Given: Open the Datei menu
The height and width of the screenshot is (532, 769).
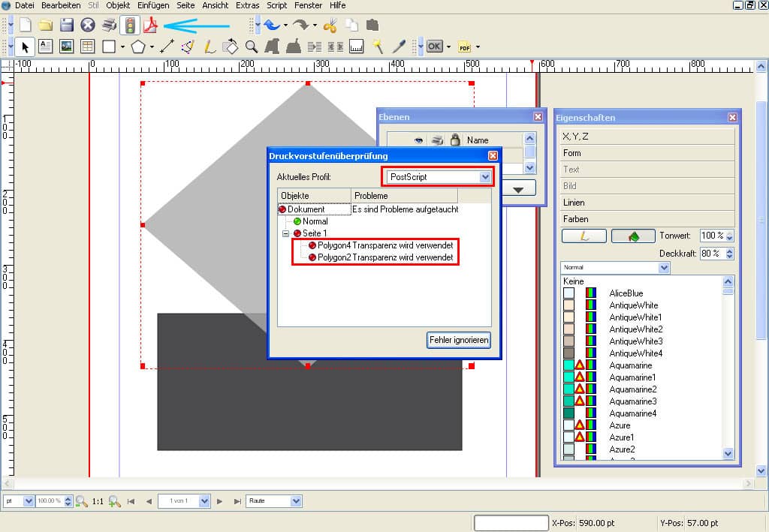Looking at the screenshot, I should tap(25, 5).
